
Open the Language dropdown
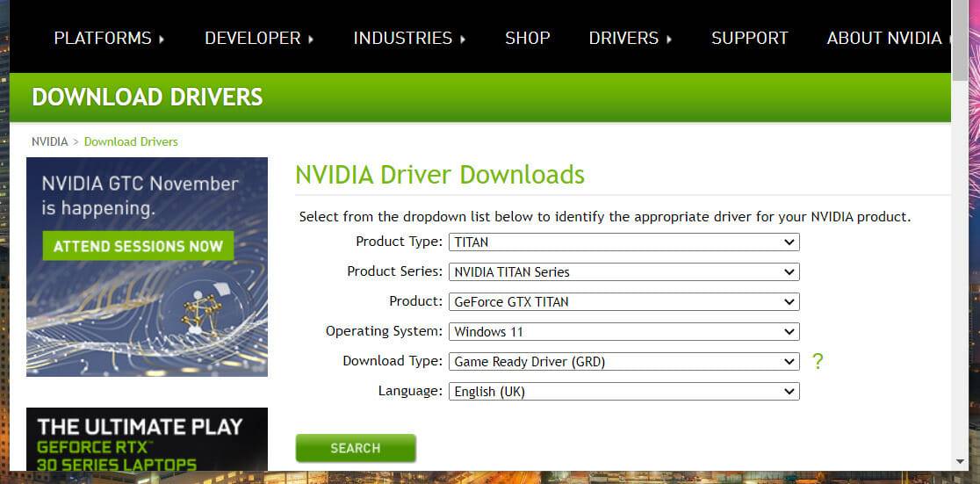[623, 392]
